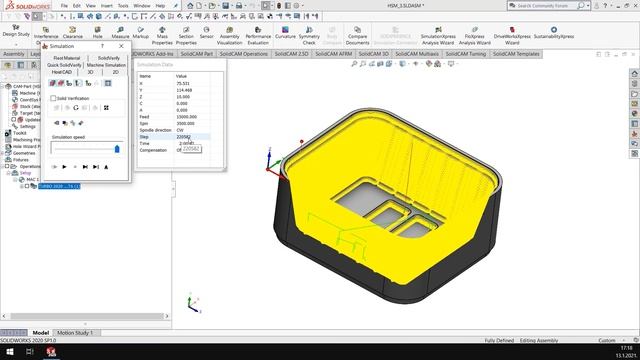Open the search options dropdown arrow

point(588,6)
